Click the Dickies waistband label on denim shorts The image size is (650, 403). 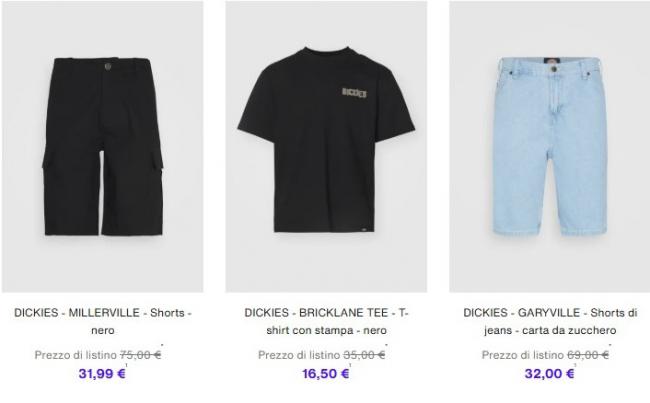click(x=552, y=61)
